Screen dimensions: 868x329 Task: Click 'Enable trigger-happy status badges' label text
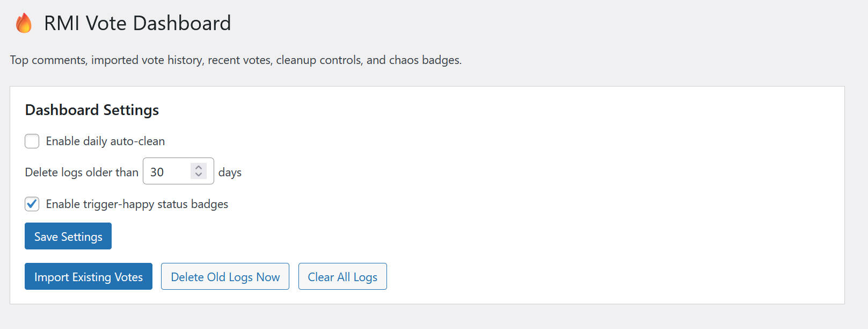137,204
